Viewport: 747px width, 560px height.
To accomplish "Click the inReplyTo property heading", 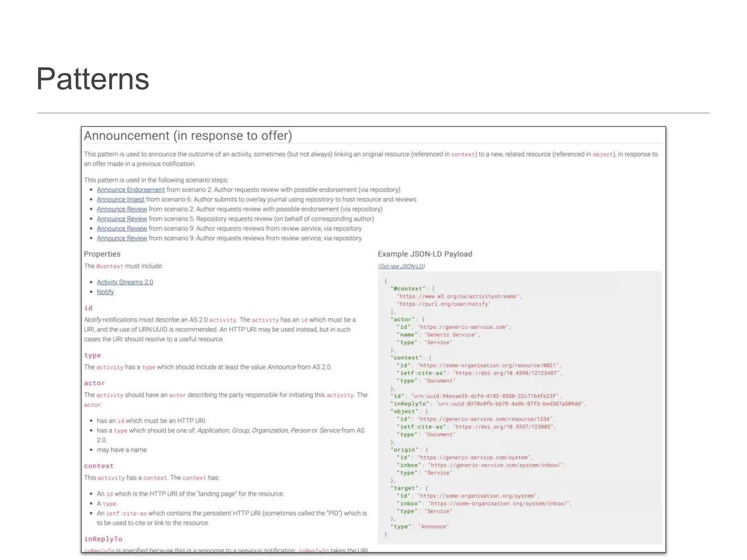I will [x=103, y=539].
